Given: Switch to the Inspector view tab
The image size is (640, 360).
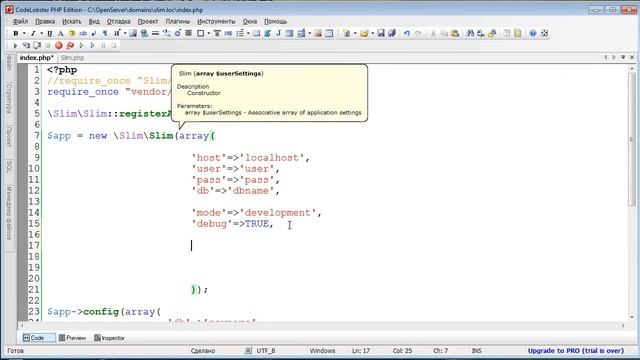Looking at the screenshot, I should click(x=109, y=338).
